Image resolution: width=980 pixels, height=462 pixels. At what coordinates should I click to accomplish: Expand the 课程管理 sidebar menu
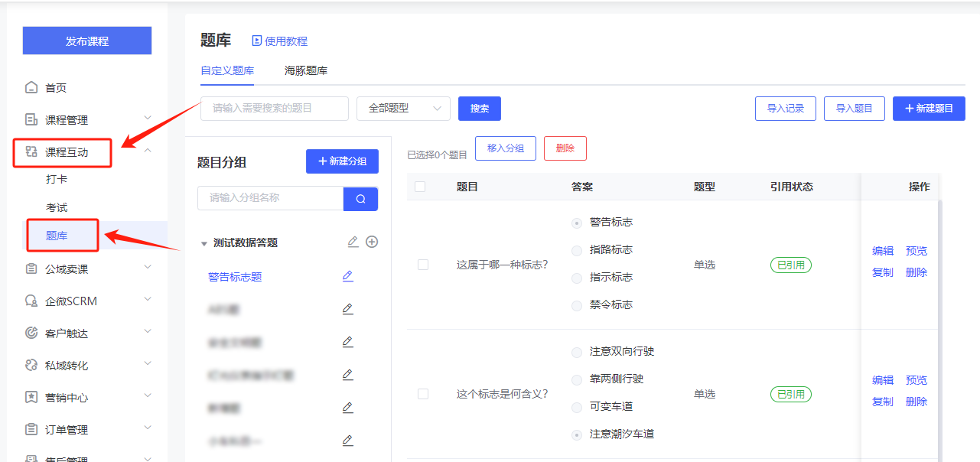click(148, 118)
